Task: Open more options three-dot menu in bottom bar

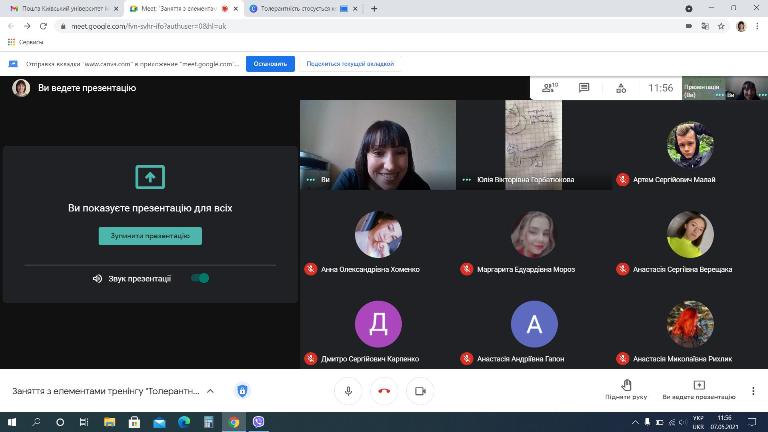Action: [x=753, y=391]
